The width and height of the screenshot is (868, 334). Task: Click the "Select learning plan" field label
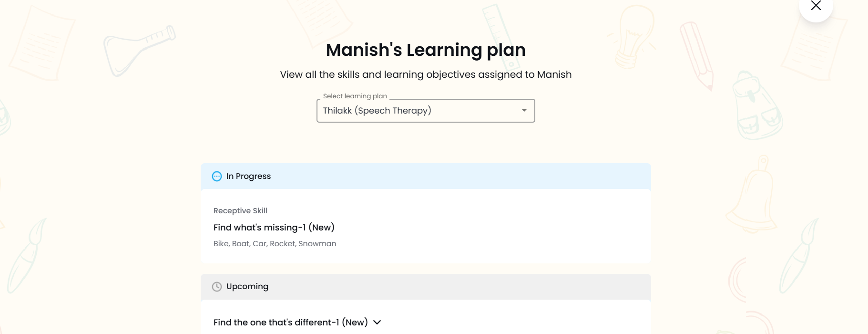(x=355, y=96)
